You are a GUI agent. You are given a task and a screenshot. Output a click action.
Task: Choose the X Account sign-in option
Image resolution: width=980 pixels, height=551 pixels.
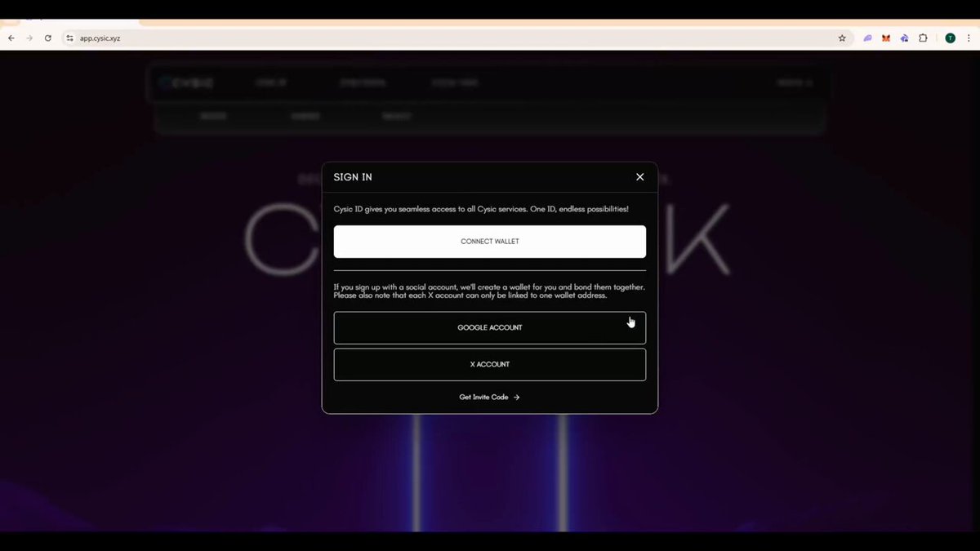[489, 364]
